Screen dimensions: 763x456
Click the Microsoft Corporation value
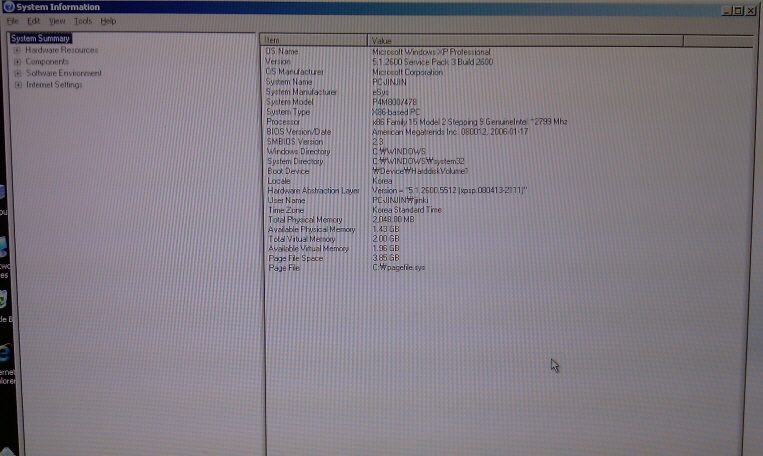(407, 72)
